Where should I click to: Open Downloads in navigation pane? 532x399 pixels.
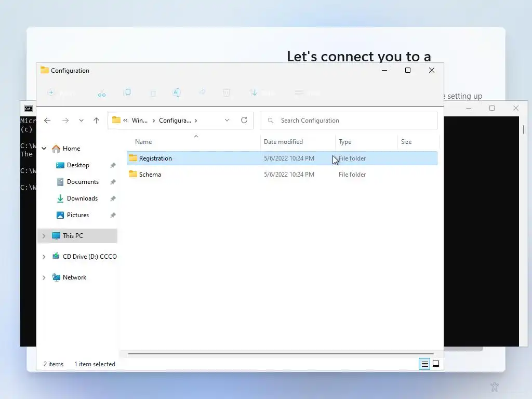pos(82,198)
